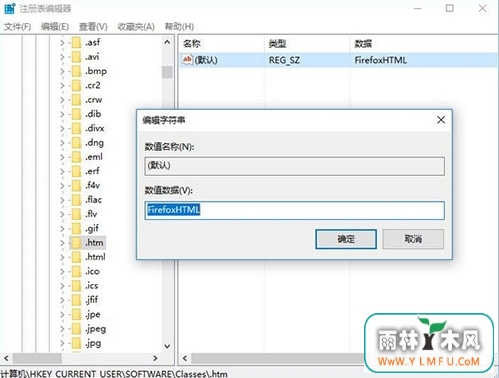The image size is (499, 378).
Task: Click values pane scroll left arrow
Action: tap(185, 358)
